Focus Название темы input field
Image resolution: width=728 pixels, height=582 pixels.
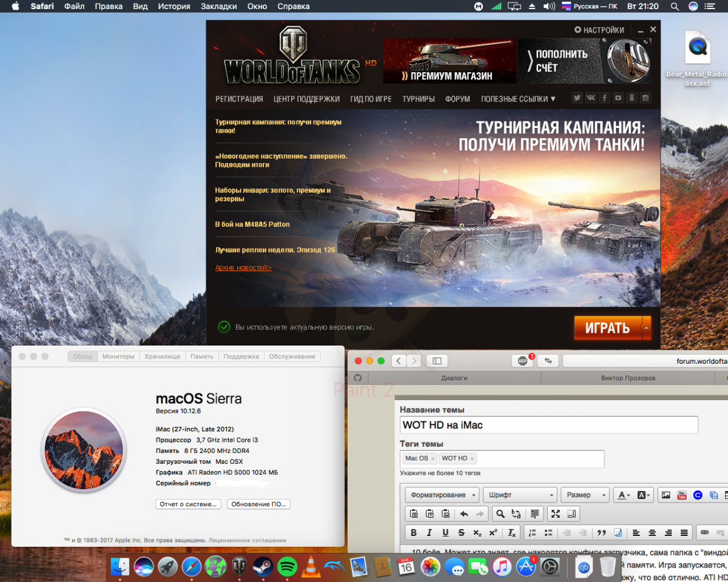coord(549,425)
